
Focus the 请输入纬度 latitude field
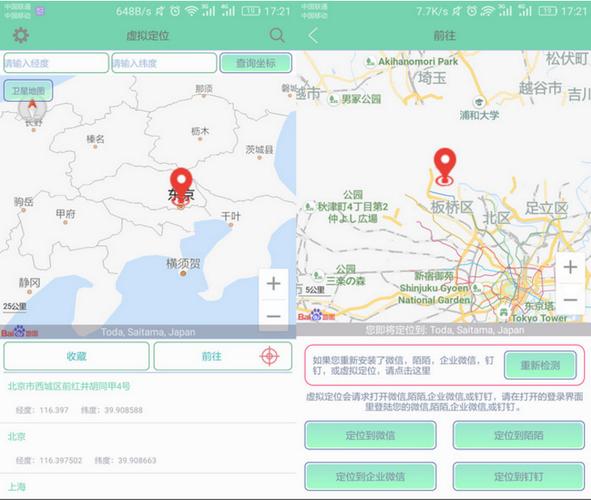[x=164, y=63]
